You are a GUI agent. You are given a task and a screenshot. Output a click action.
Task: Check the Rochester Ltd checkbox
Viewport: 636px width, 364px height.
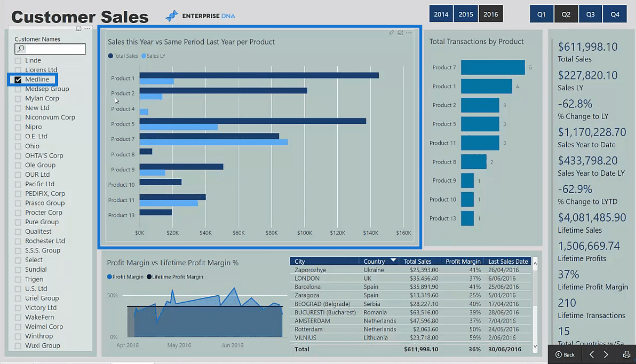[x=18, y=241]
